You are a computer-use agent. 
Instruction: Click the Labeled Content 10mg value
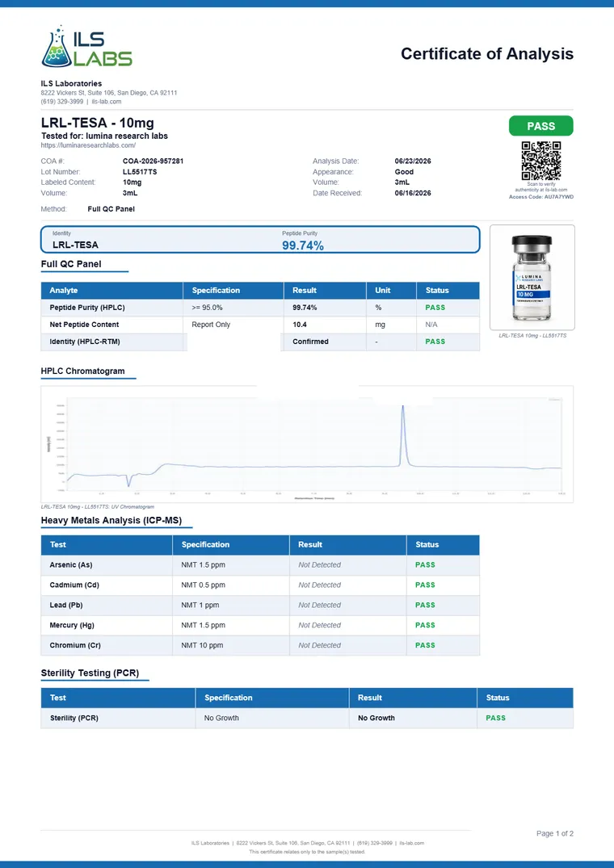(x=132, y=182)
